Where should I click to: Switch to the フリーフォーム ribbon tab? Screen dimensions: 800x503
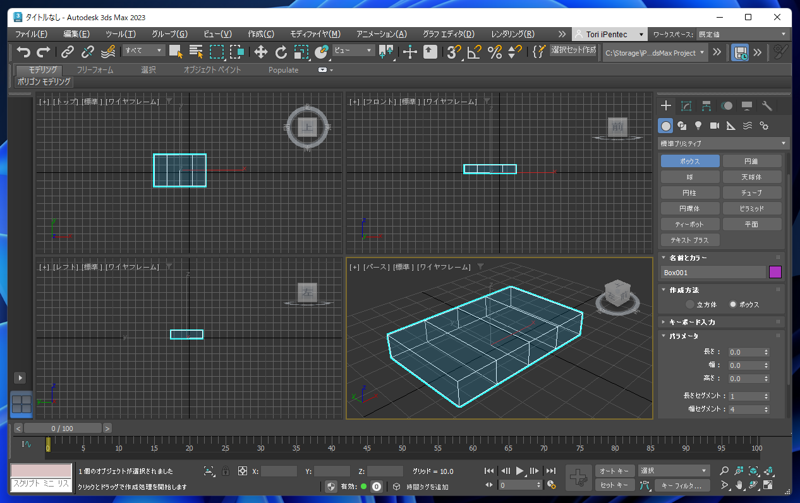pyautogui.click(x=95, y=70)
